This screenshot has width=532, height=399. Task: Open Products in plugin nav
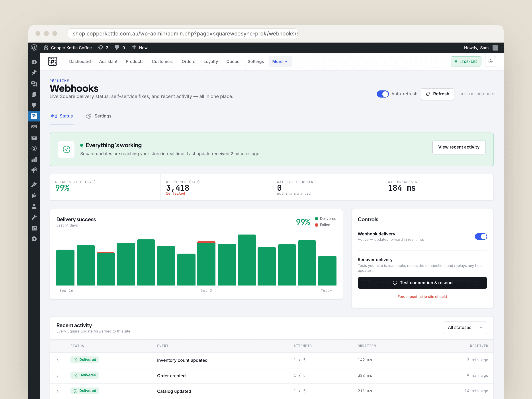pyautogui.click(x=135, y=61)
